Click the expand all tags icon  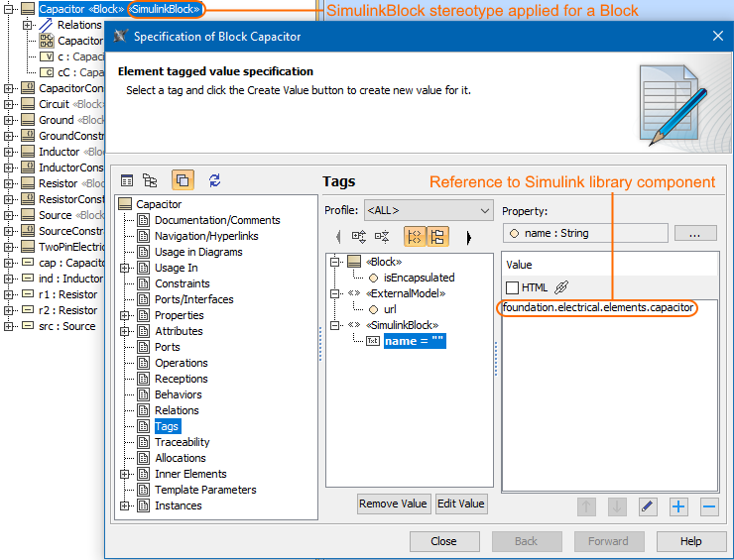coord(359,237)
